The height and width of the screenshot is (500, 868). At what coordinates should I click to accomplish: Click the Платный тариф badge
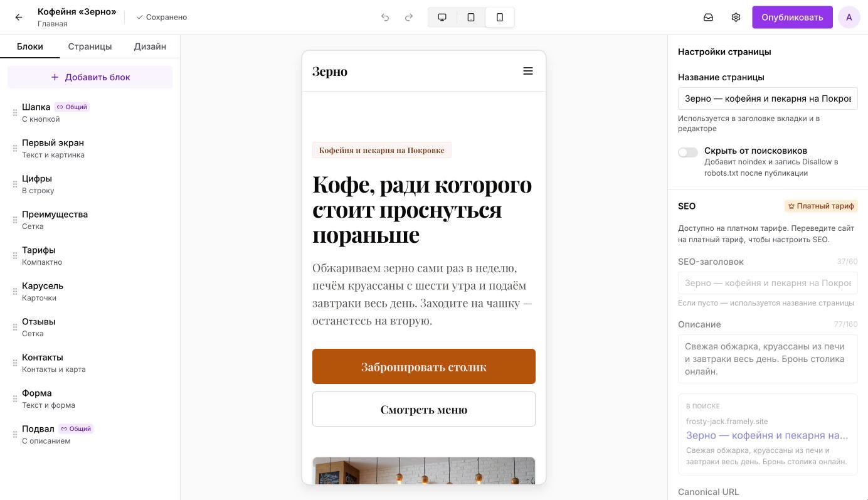point(821,206)
